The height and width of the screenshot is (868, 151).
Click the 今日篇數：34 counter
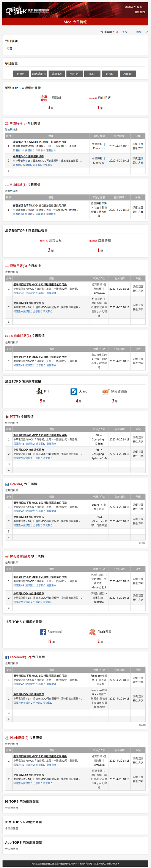click(109, 32)
